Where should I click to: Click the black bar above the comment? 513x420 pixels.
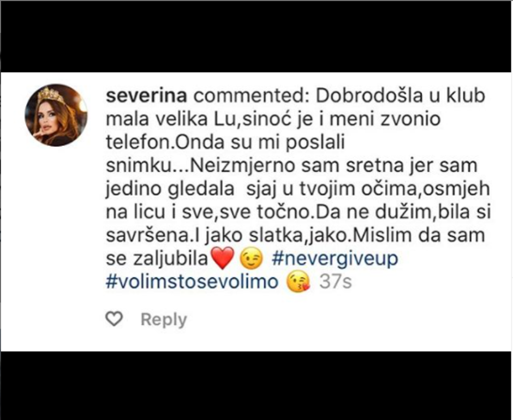click(x=256, y=37)
